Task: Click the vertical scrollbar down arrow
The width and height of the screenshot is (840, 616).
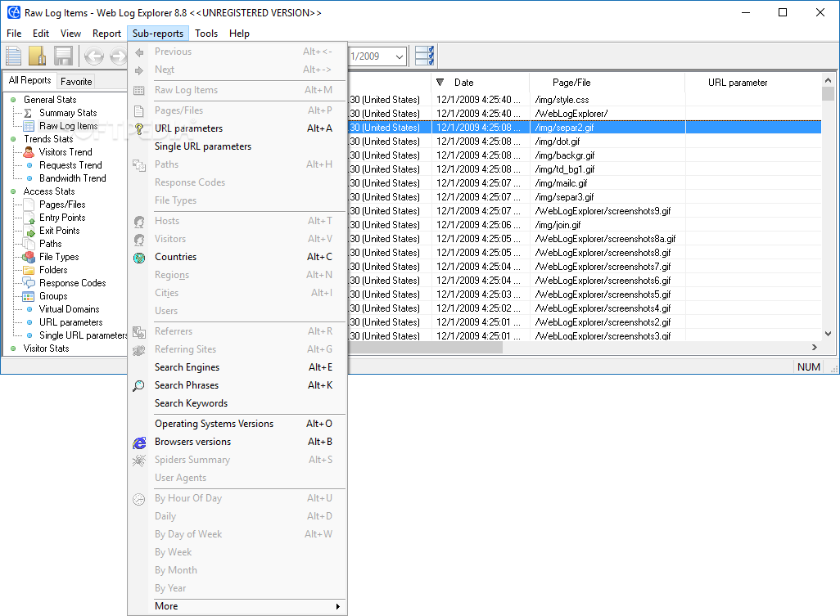Action: pyautogui.click(x=829, y=334)
